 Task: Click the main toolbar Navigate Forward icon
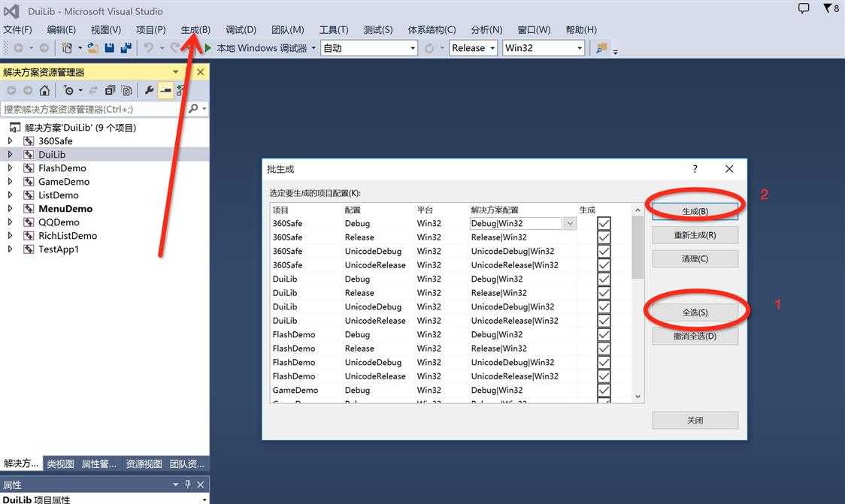(x=44, y=48)
